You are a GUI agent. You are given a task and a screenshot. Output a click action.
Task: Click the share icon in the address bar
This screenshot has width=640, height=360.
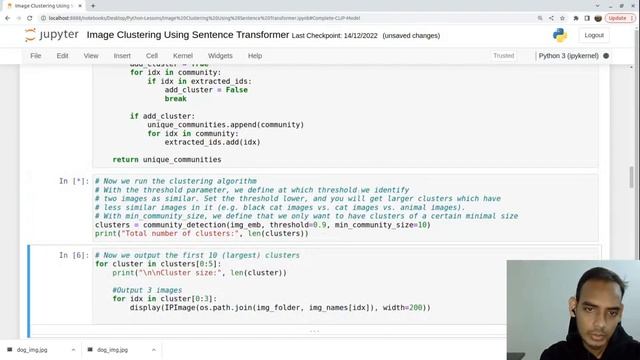(x=551, y=18)
